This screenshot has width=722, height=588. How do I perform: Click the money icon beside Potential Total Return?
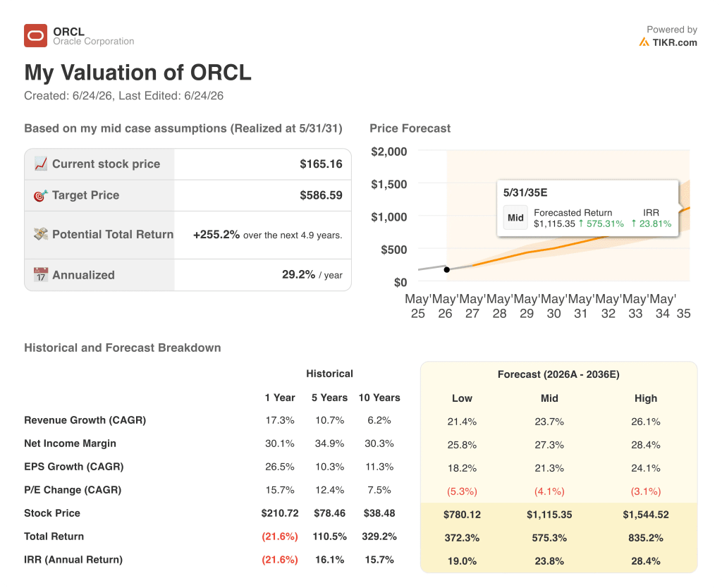[40, 234]
